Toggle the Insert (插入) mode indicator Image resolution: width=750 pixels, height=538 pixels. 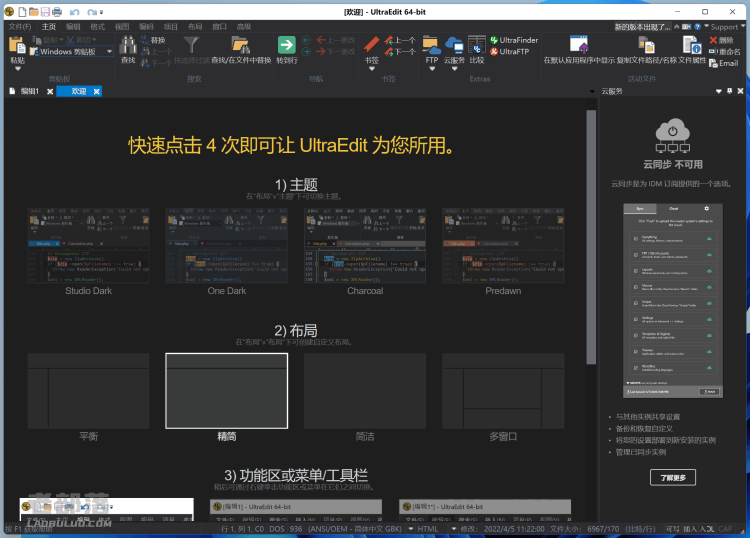690,529
